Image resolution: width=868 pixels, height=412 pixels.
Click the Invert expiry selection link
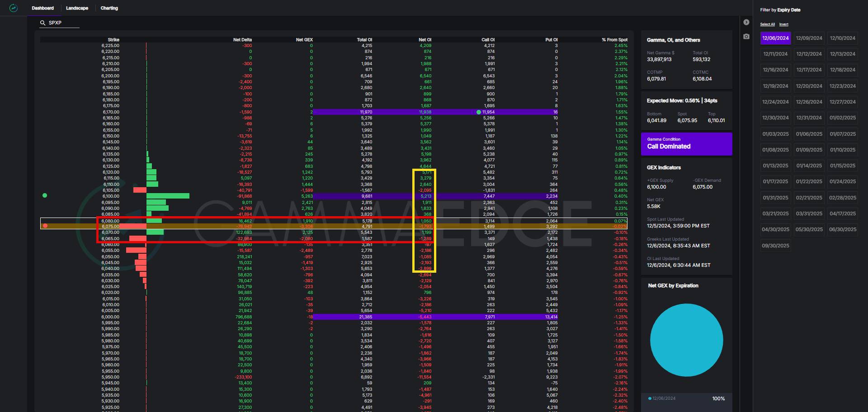pyautogui.click(x=783, y=24)
